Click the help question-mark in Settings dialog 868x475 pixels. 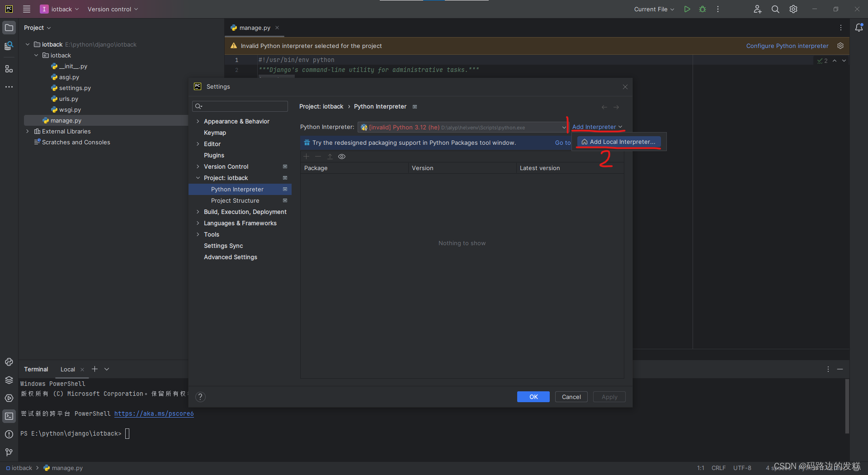coord(200,397)
